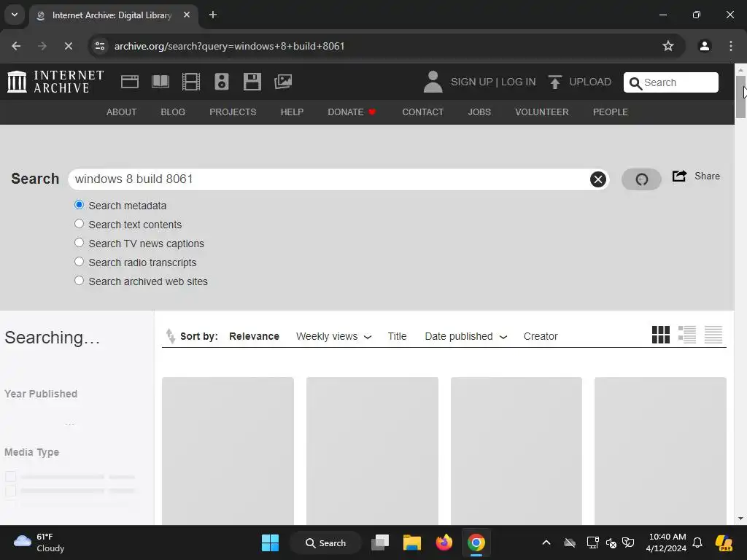Open the Audio speaker icon

point(222,82)
